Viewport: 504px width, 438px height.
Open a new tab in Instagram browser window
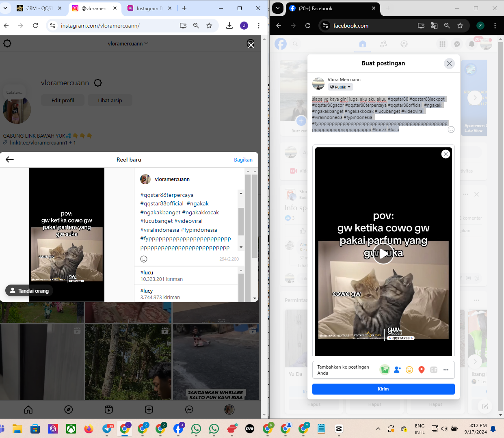[184, 8]
